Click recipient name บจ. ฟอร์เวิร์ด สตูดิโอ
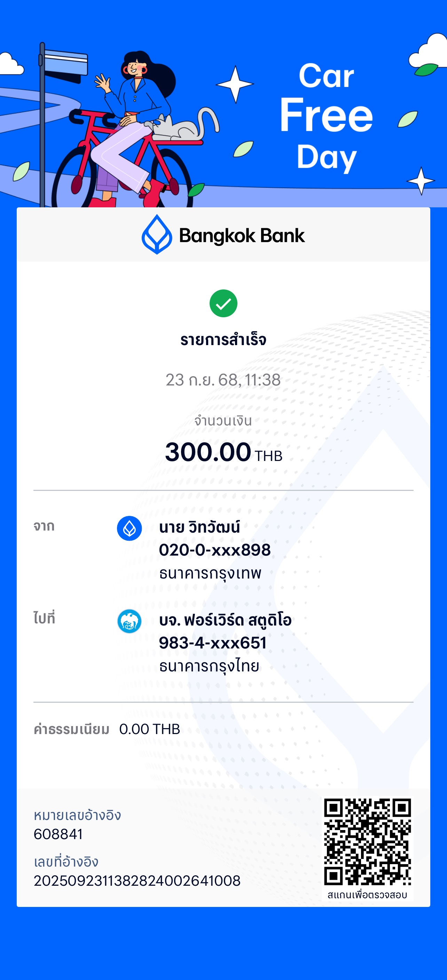The height and width of the screenshot is (980, 447). pyautogui.click(x=225, y=620)
